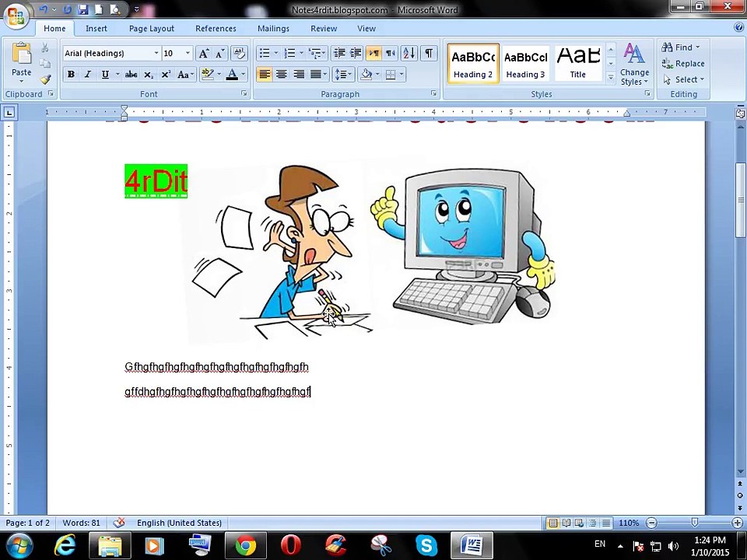
Task: Click the 4rDit green text box
Action: click(156, 181)
